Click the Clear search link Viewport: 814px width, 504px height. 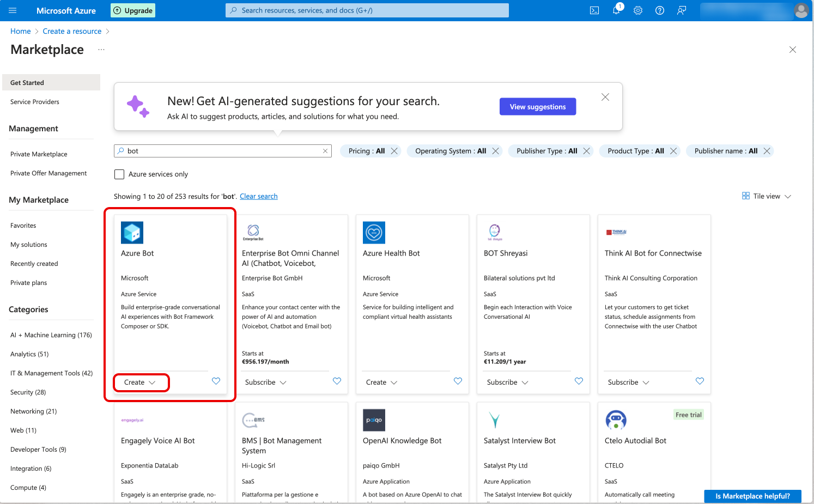259,196
